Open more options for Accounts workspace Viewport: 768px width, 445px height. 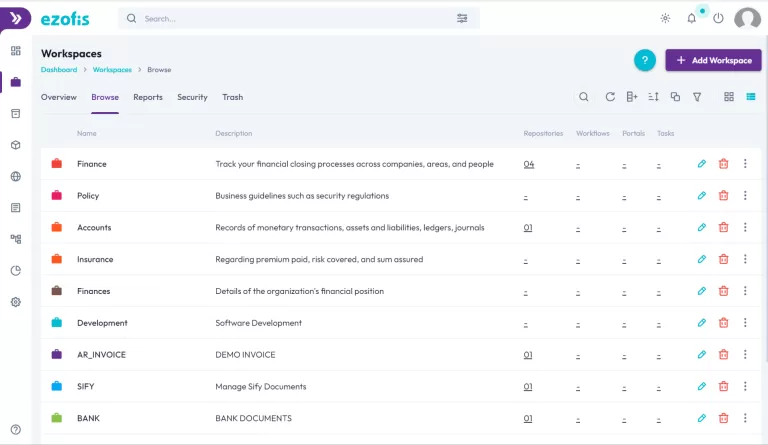pyautogui.click(x=745, y=228)
